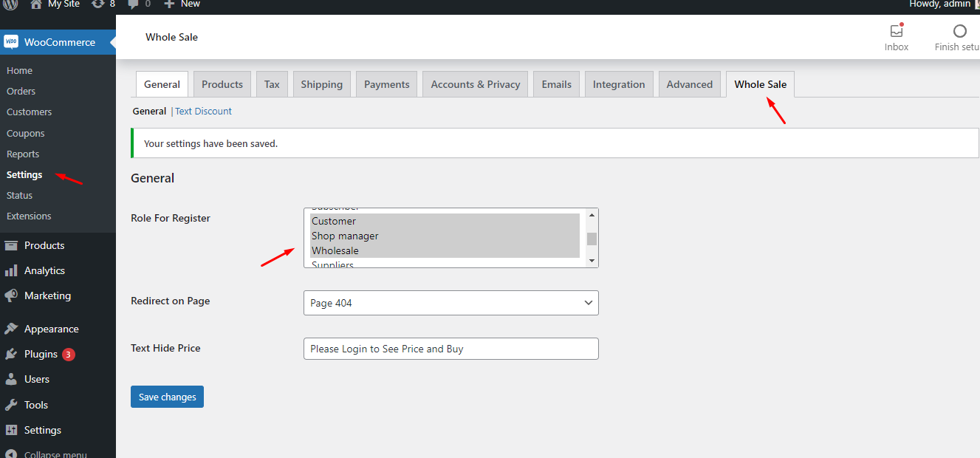Open the Inbox icon

[897, 31]
